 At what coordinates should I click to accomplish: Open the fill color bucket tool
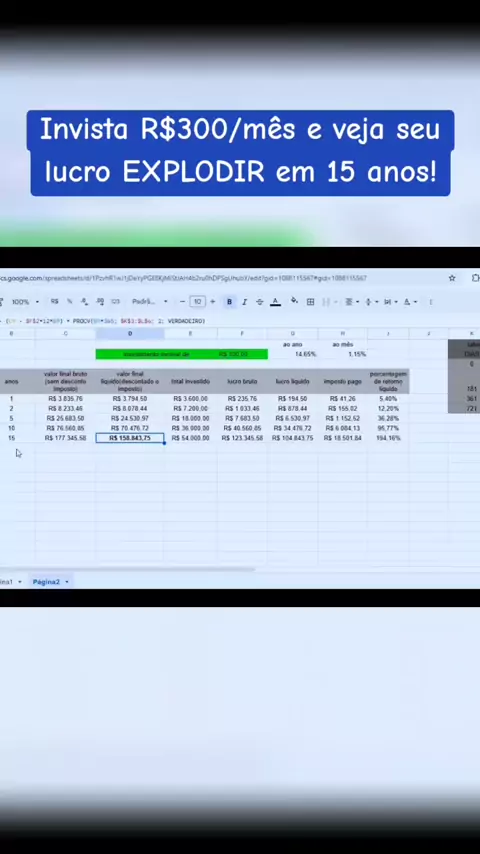click(294, 301)
